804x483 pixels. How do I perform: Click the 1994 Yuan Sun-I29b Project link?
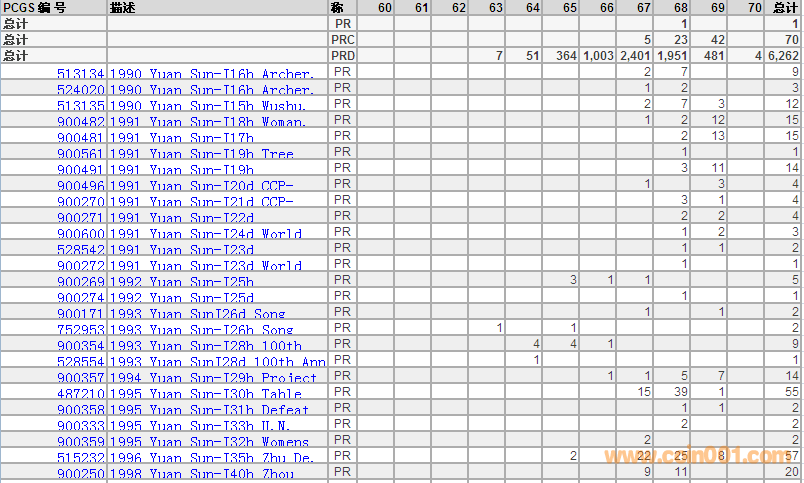[x=212, y=378]
